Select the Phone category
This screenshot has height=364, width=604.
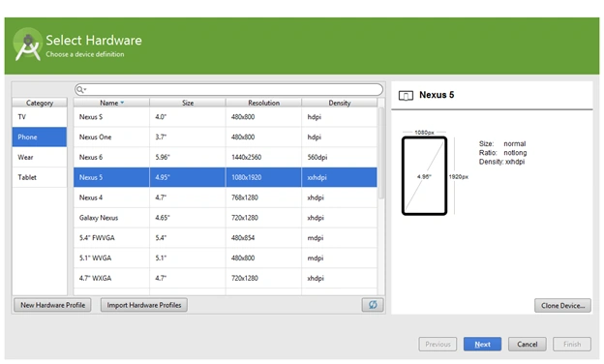(x=40, y=137)
